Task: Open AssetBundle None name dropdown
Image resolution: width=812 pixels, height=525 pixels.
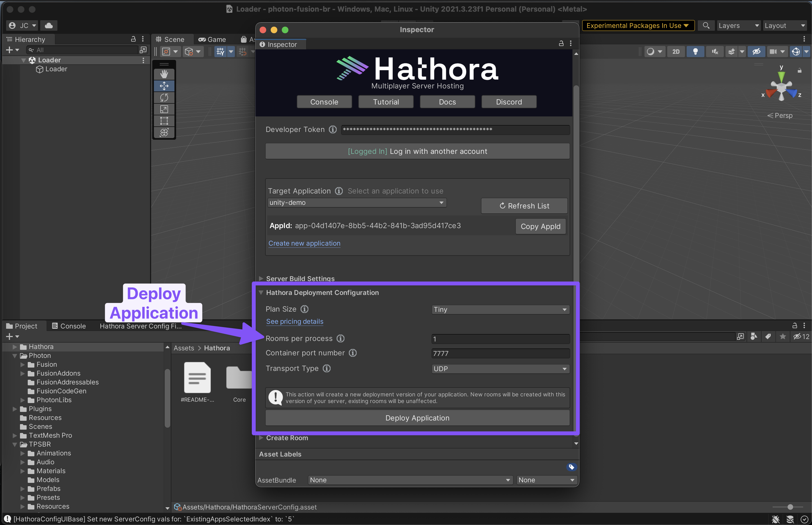Action: [x=410, y=480]
